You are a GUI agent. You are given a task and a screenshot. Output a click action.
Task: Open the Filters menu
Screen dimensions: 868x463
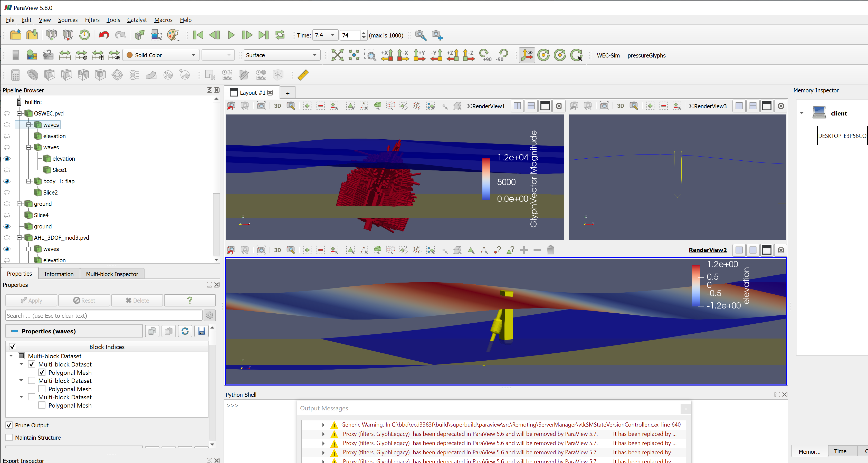click(92, 20)
